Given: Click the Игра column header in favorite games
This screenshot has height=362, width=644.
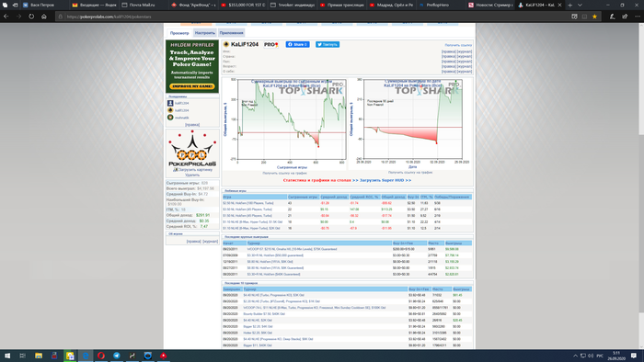Looking at the screenshot, I should [x=255, y=197].
